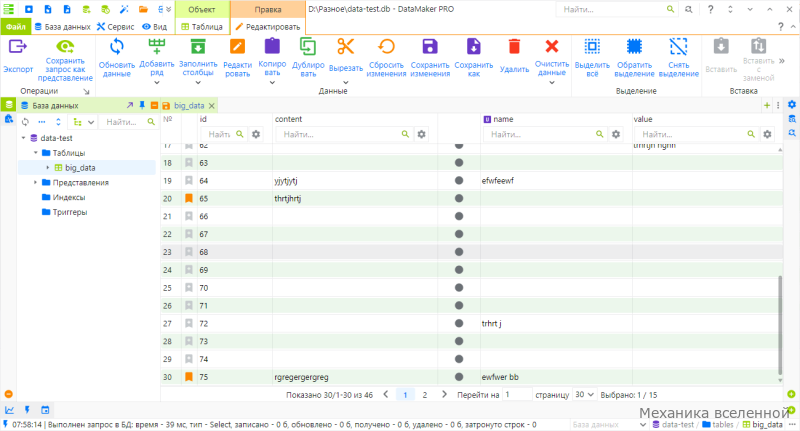This screenshot has width=800, height=431.
Task: Open the Добавить ряд dropdown arrow
Action: [157, 83]
